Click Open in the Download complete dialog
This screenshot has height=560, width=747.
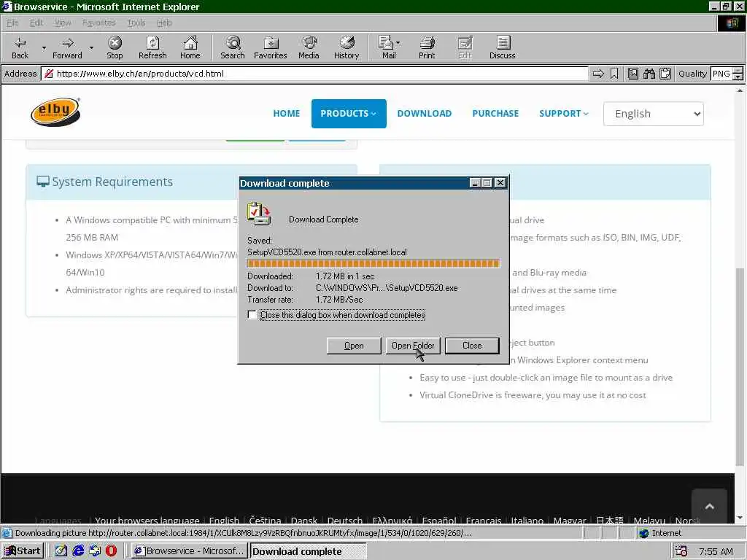tap(354, 346)
